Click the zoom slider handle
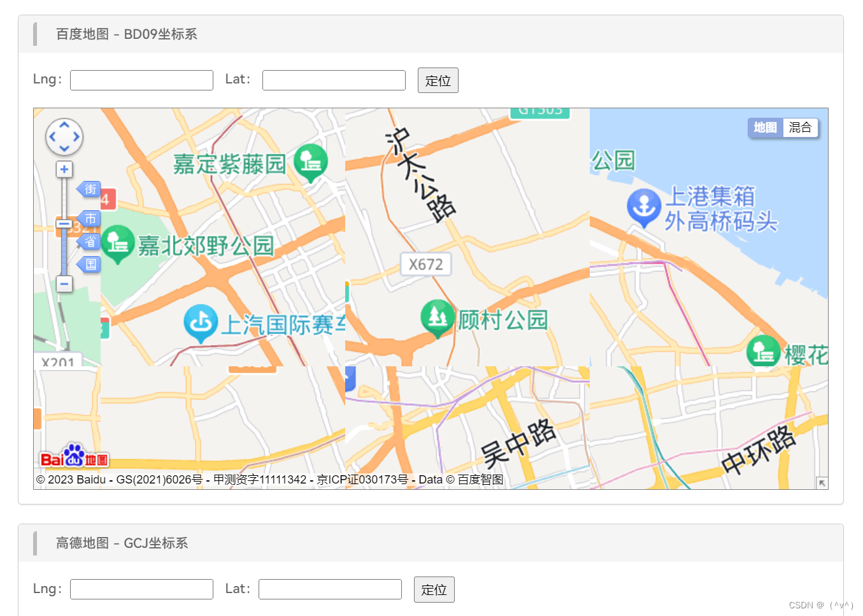 pos(64,224)
